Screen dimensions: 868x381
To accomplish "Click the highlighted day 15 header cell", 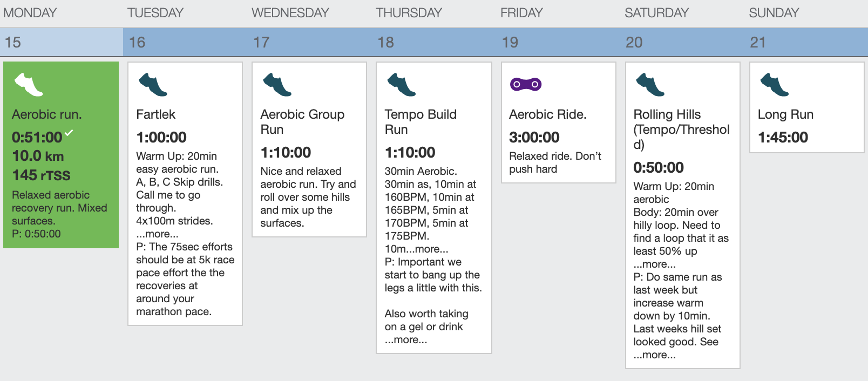I will (62, 42).
